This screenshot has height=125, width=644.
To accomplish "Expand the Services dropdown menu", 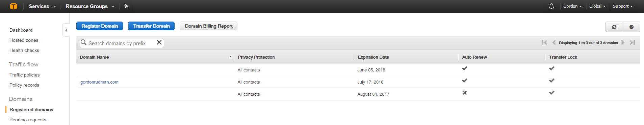I will click(x=42, y=6).
